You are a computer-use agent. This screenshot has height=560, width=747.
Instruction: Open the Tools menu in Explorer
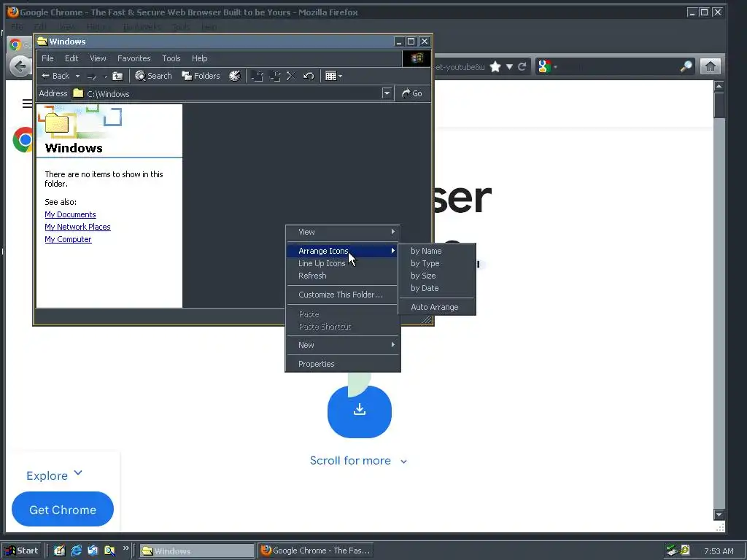tap(171, 58)
